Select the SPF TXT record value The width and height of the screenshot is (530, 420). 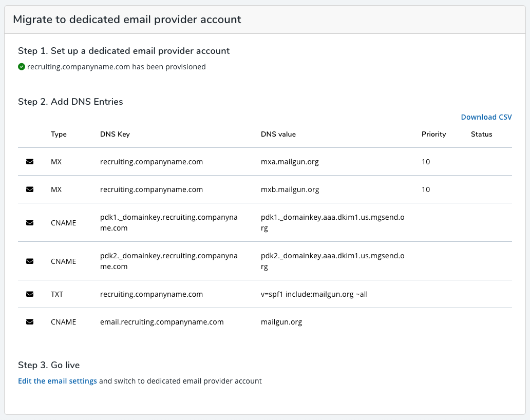[314, 294]
